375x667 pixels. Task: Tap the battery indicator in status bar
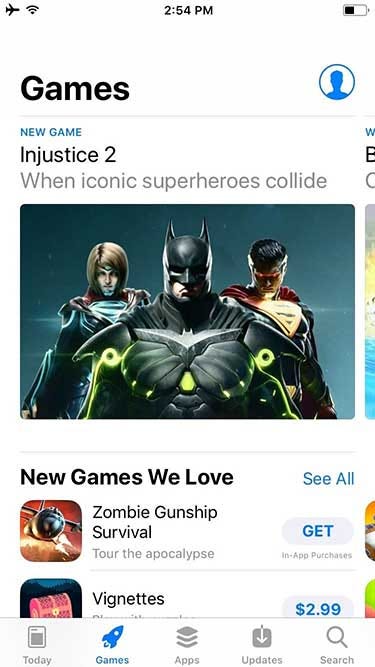click(355, 10)
